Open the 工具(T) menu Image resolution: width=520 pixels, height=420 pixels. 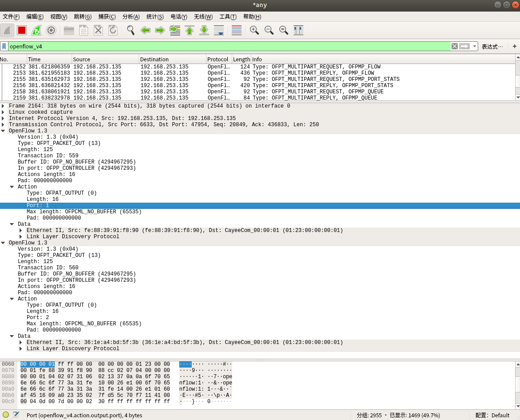pos(228,16)
